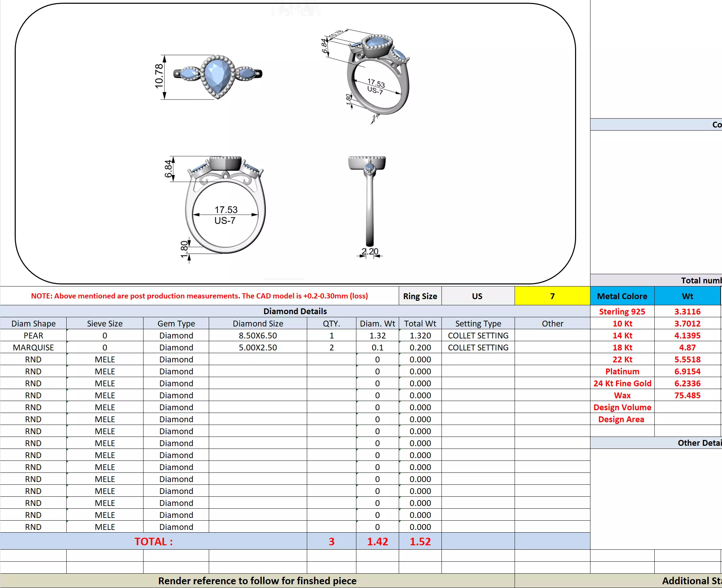Click the Setting Type column header
This screenshot has width=722, height=588.
pos(478,323)
